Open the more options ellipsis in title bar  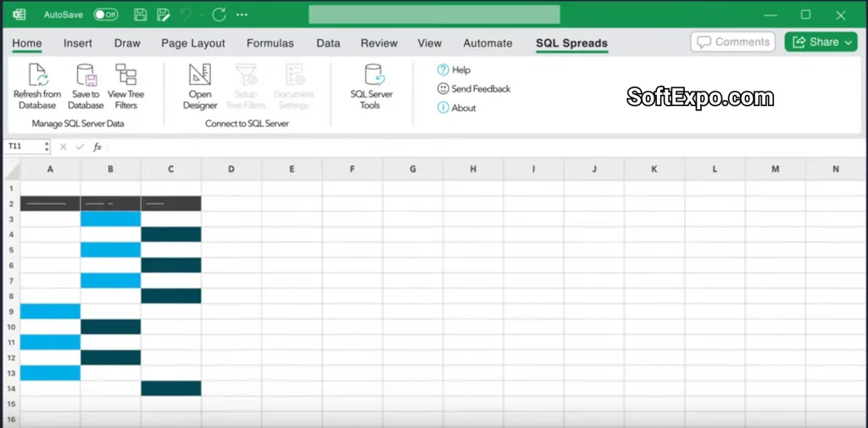pyautogui.click(x=242, y=14)
